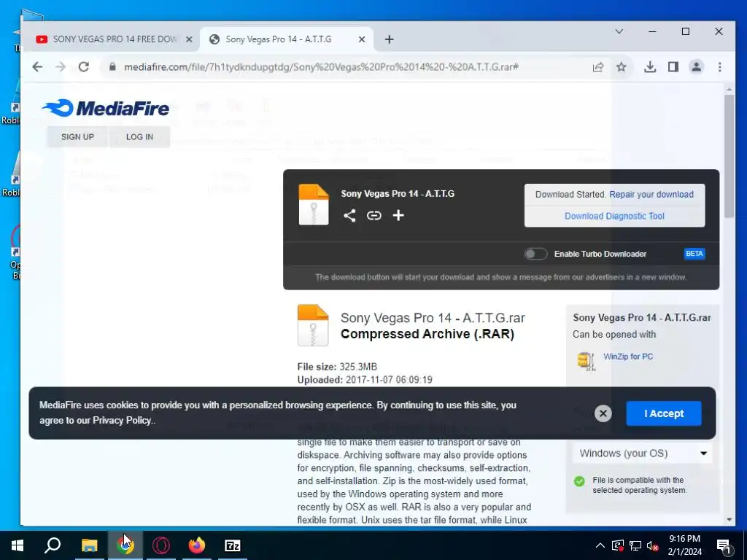
Task: Click the address bar URL
Action: coord(321,67)
